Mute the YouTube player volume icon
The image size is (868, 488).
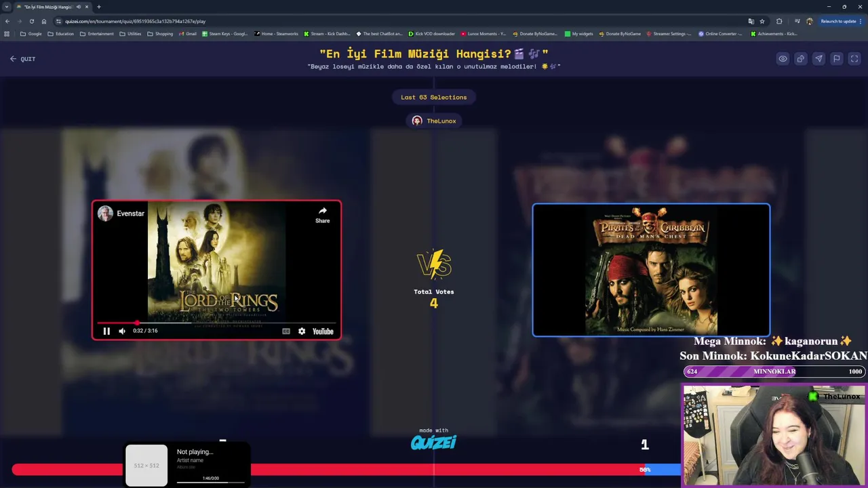point(122,331)
